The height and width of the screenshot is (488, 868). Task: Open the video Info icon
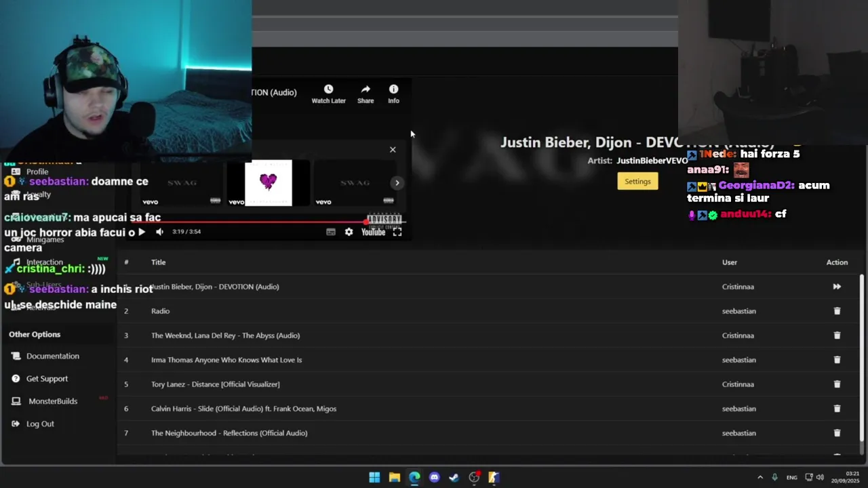pyautogui.click(x=393, y=89)
